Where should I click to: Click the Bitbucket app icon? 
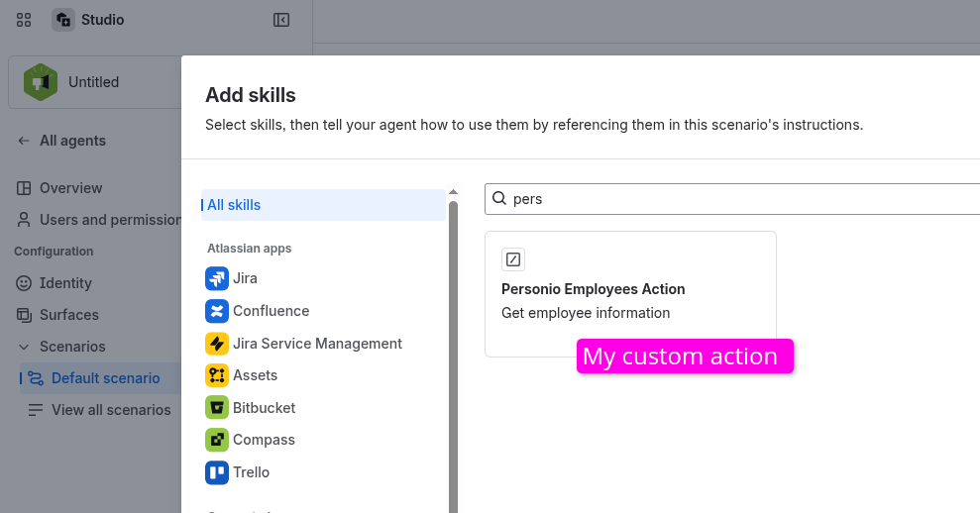[x=217, y=407]
